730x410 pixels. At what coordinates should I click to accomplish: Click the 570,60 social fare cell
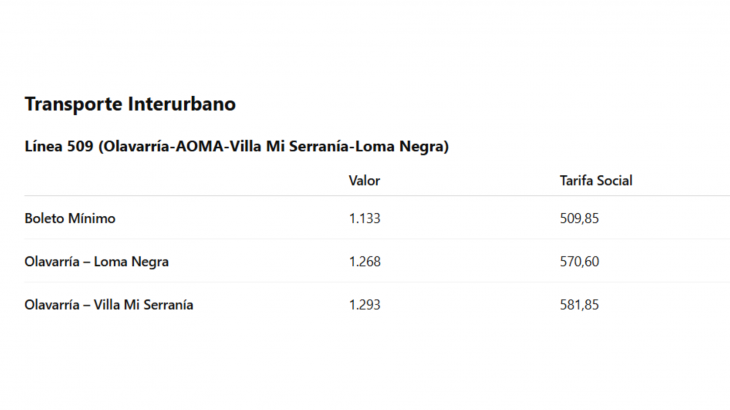point(579,262)
